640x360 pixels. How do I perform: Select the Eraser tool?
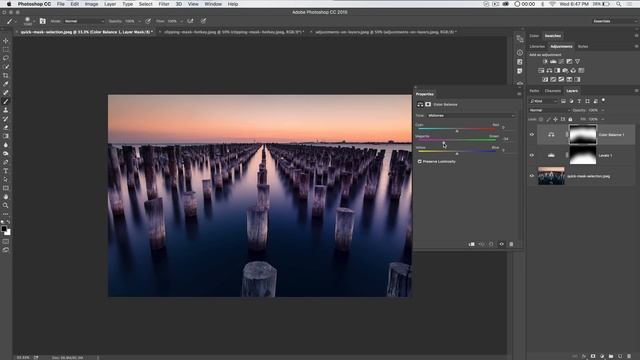6,127
